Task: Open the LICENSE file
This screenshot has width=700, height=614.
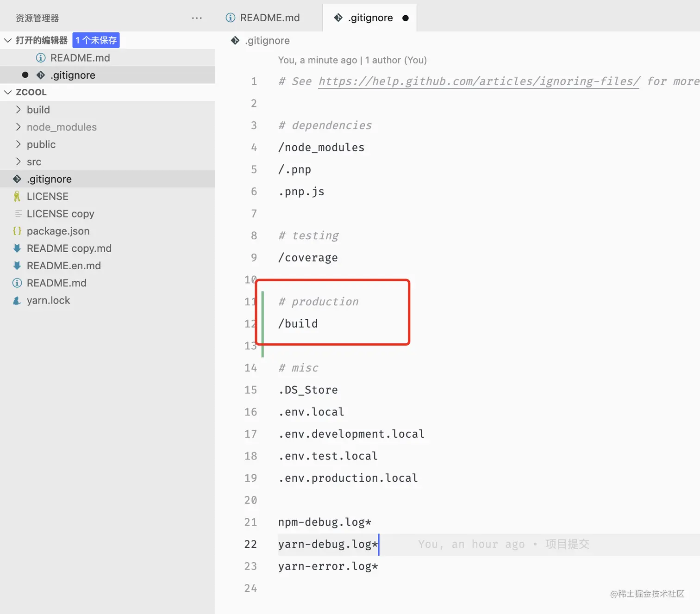Action: [x=107, y=196]
